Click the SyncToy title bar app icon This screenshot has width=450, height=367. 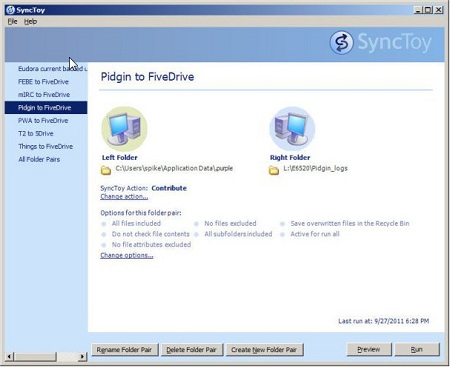pos(11,10)
